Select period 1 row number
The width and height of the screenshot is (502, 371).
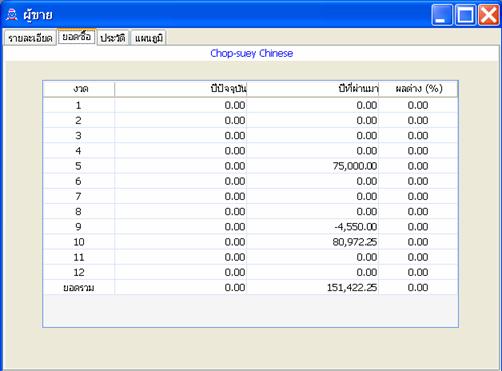coord(78,105)
